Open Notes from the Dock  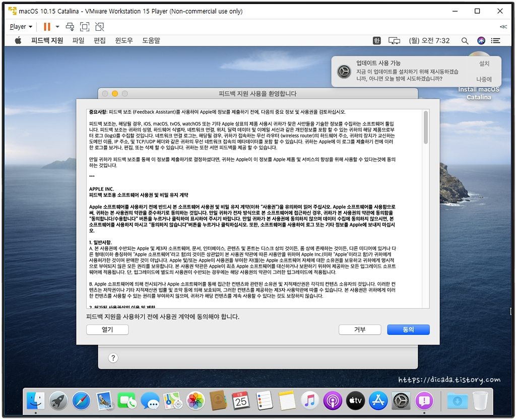[287, 400]
